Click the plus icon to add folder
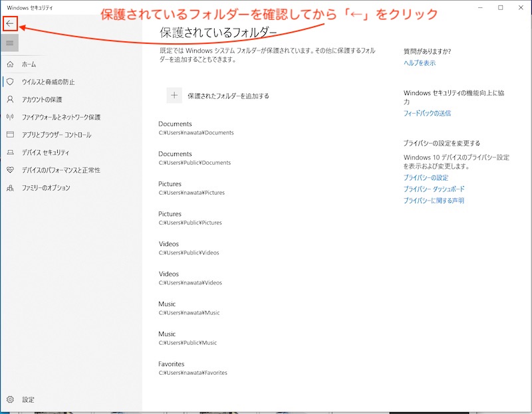The height and width of the screenshot is (414, 532). click(174, 95)
